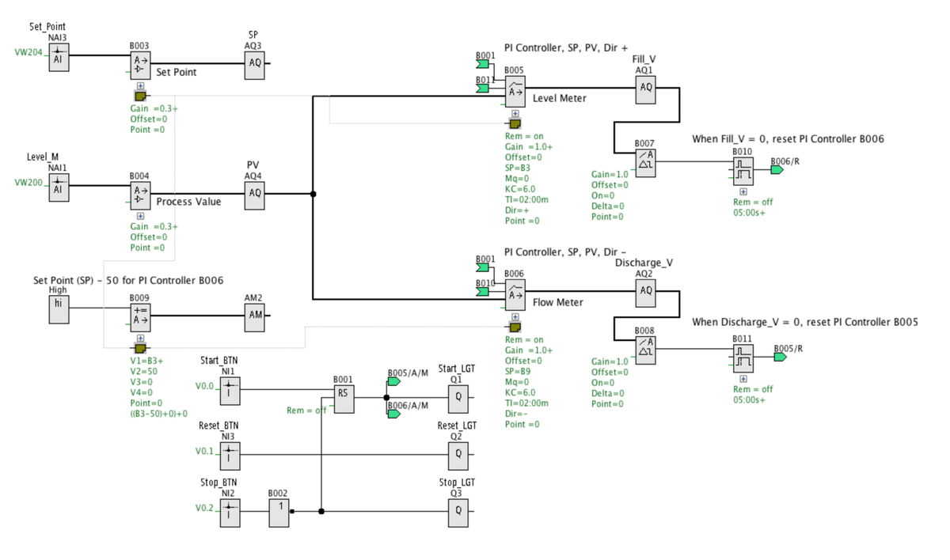Select the Start_LGT Q1 output block
This screenshot has width=950, height=560.
coord(458,398)
